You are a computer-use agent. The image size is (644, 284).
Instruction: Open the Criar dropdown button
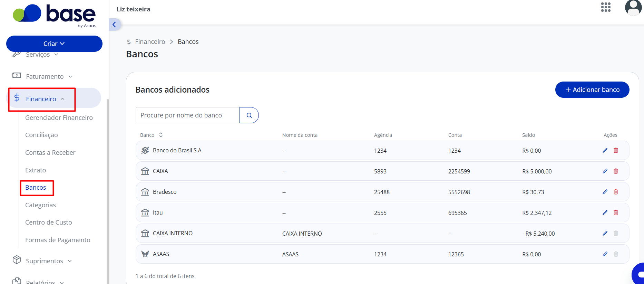(x=54, y=44)
